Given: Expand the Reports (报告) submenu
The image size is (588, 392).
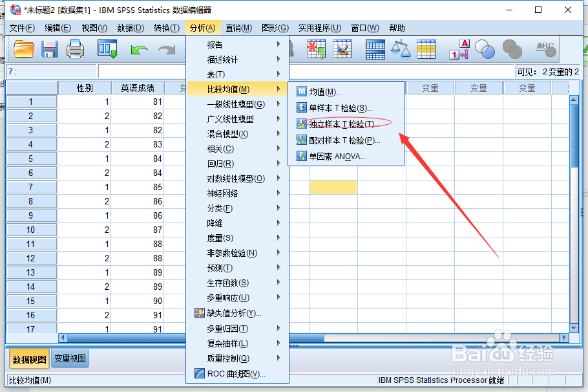Looking at the screenshot, I should pos(237,45).
